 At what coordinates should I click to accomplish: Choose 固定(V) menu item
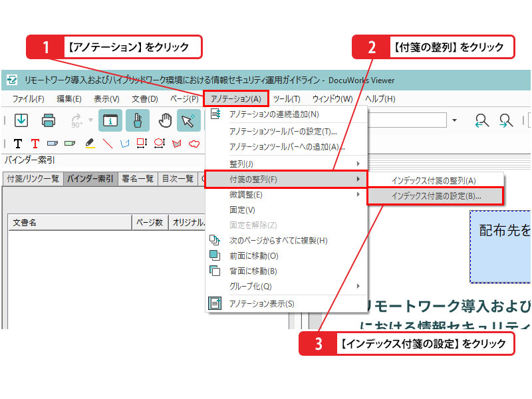click(287, 209)
